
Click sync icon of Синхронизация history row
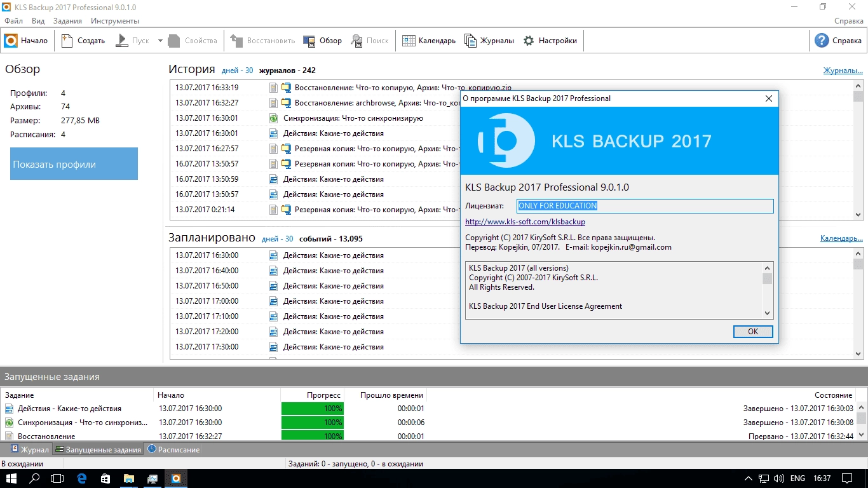(273, 118)
